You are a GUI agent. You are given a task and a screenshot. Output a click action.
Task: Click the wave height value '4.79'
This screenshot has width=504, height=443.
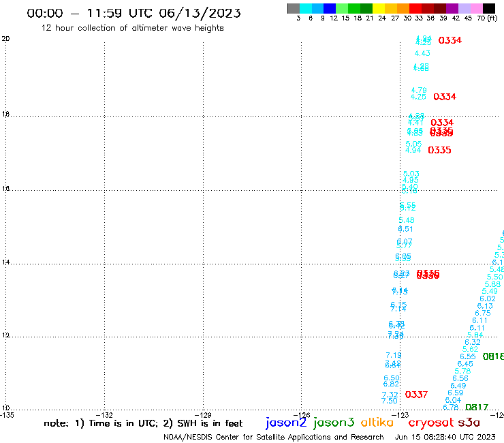click(419, 90)
